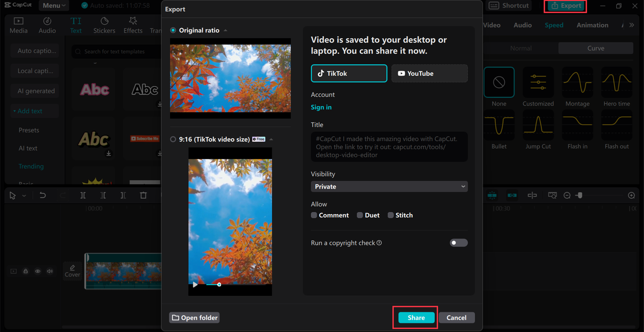Toggle the track lock icon
This screenshot has width=644, height=332.
point(26,271)
